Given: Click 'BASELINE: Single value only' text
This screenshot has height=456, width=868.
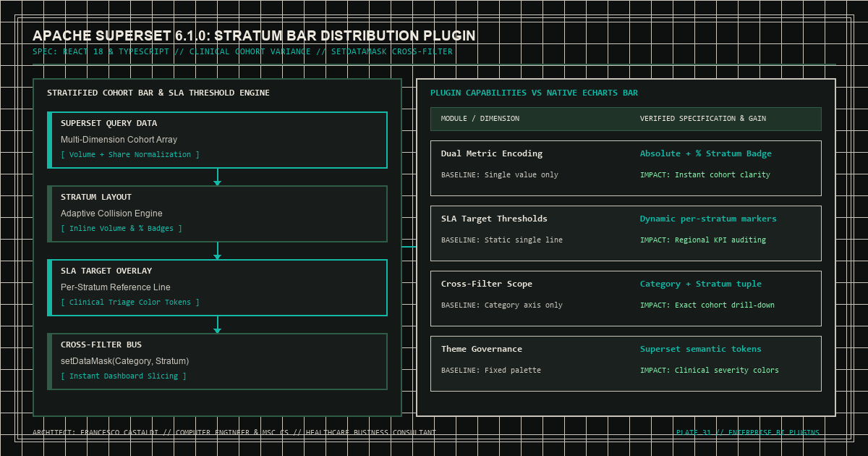Looking at the screenshot, I should 500,175.
